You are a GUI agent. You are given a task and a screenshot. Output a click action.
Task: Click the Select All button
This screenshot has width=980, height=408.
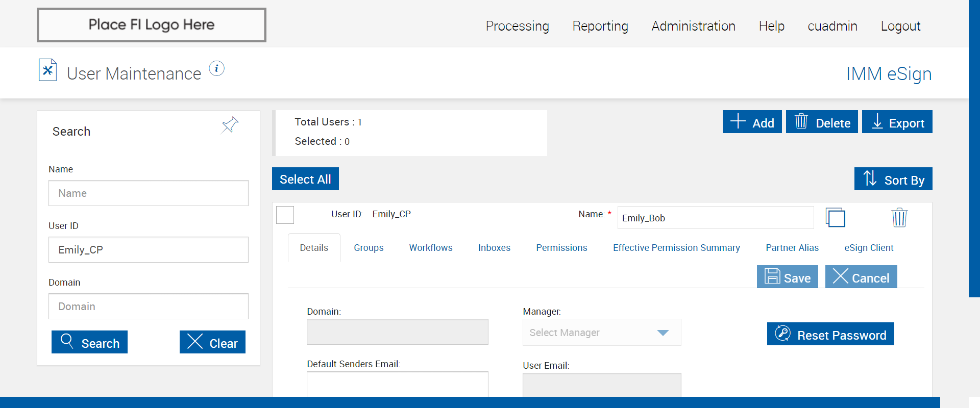(x=305, y=179)
